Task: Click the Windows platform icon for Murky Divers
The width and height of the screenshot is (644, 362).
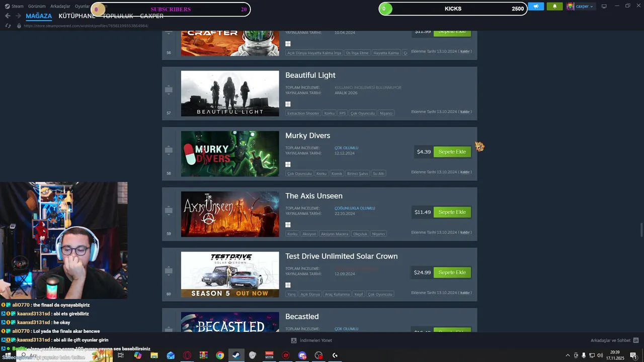Action: tap(288, 164)
